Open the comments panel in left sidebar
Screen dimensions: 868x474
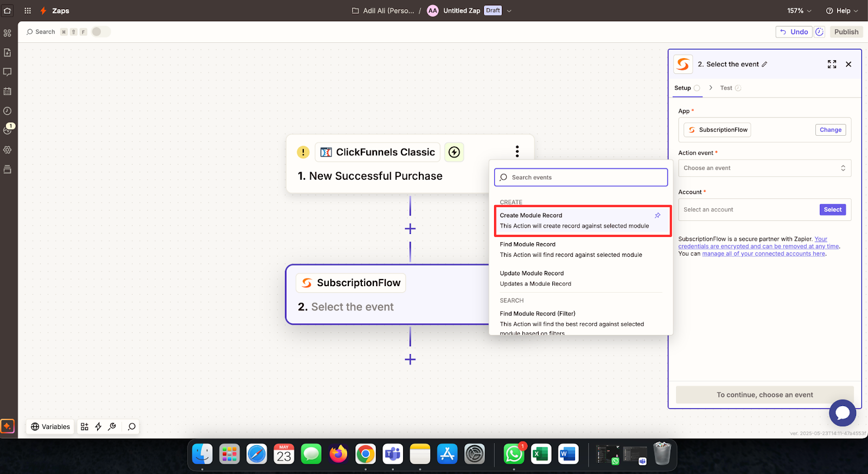8,72
